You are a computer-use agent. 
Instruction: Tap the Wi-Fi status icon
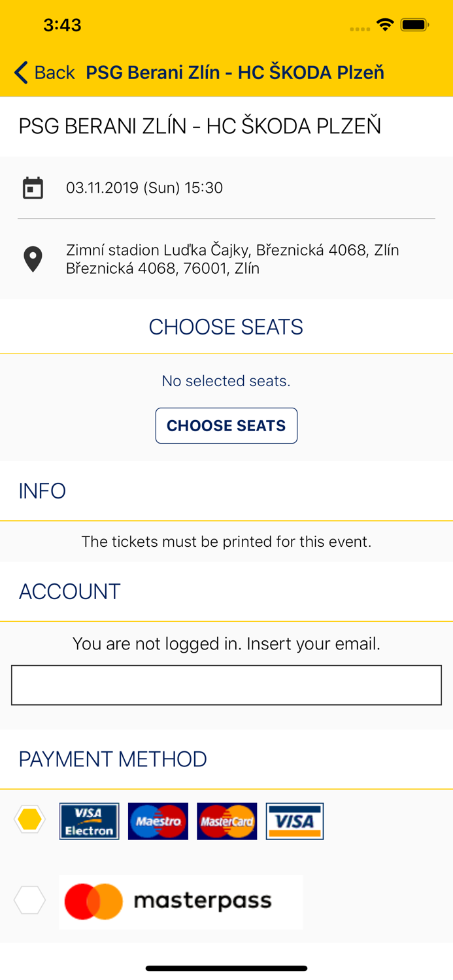tap(385, 25)
